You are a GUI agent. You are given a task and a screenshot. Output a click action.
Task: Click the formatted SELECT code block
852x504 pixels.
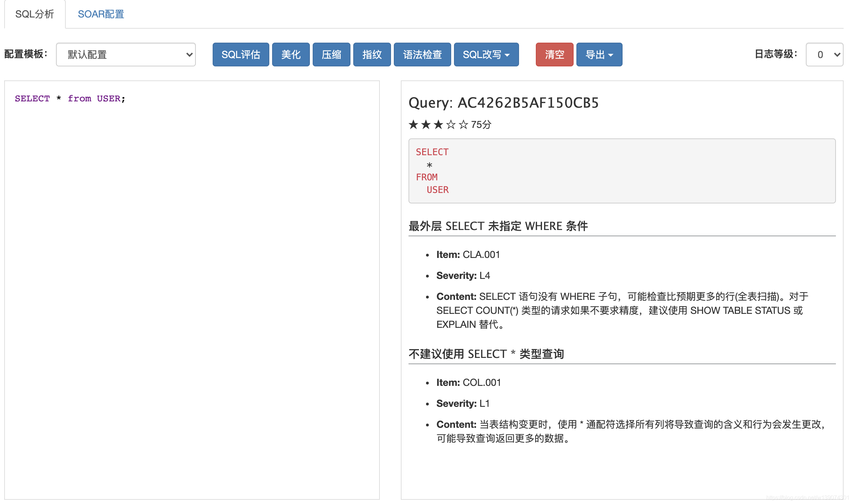tap(622, 171)
